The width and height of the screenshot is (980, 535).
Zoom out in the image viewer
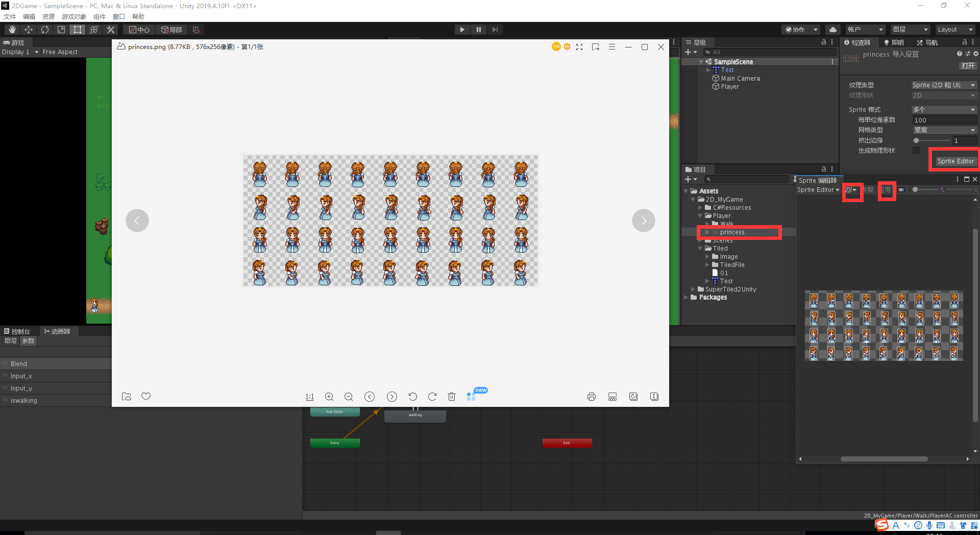[x=349, y=397]
